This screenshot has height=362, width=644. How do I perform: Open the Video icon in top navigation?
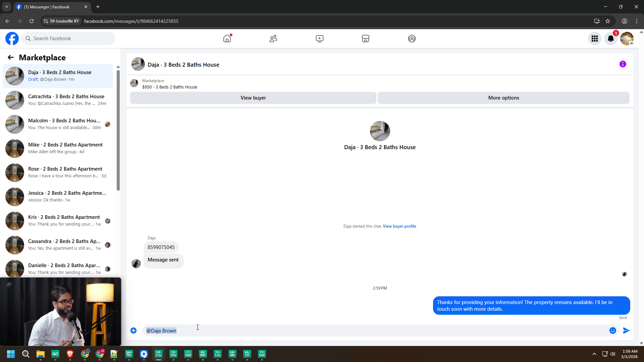point(320,39)
